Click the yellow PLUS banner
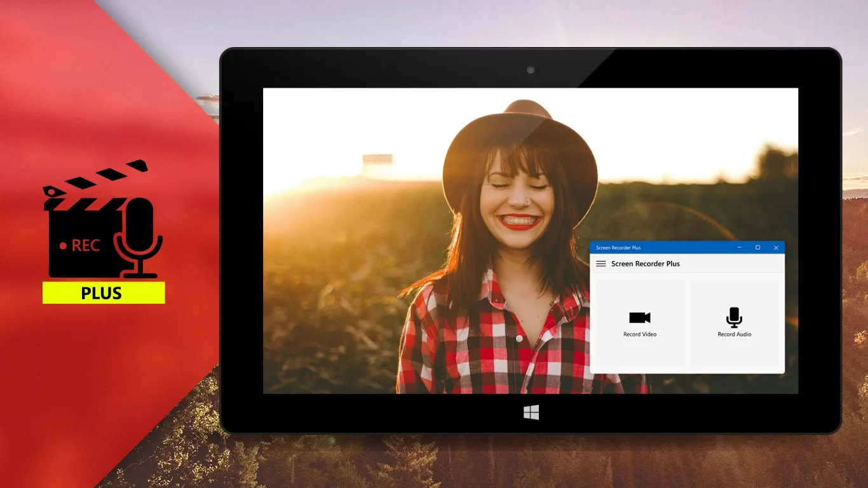 [104, 293]
